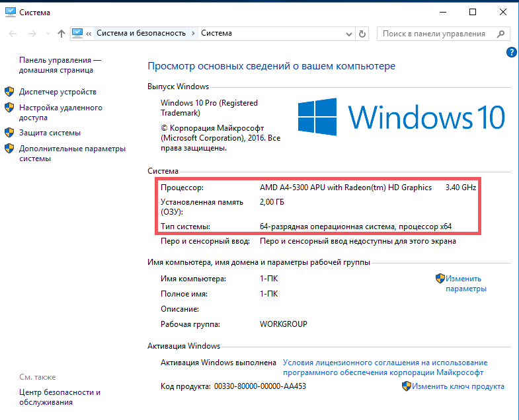
Task: Click the search magnifier icon
Action: (500, 34)
